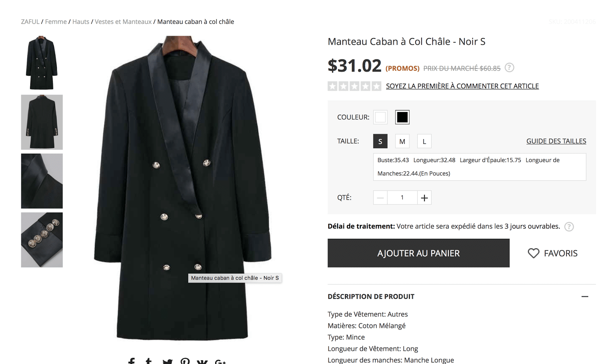Viewport: 606px width, 364px height.
Task: Select size M
Action: pyautogui.click(x=402, y=141)
